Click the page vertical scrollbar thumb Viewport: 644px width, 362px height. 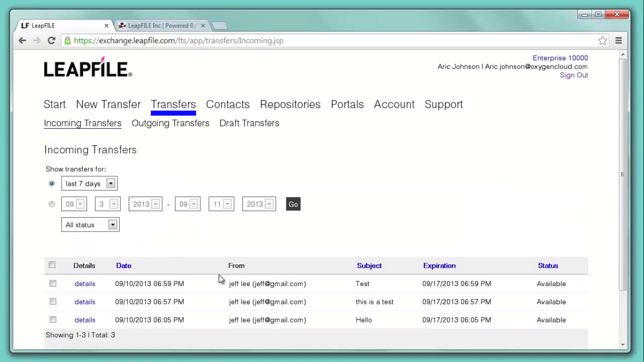point(623,174)
